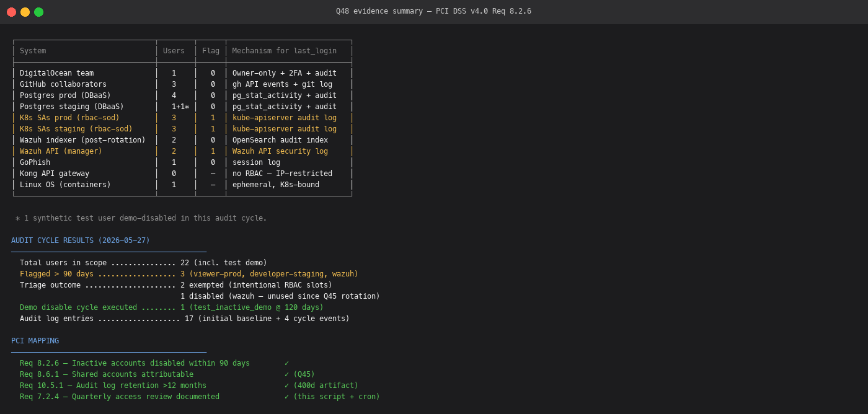
Task: Click '✓ (Q45)' status text
Action: [x=299, y=374]
